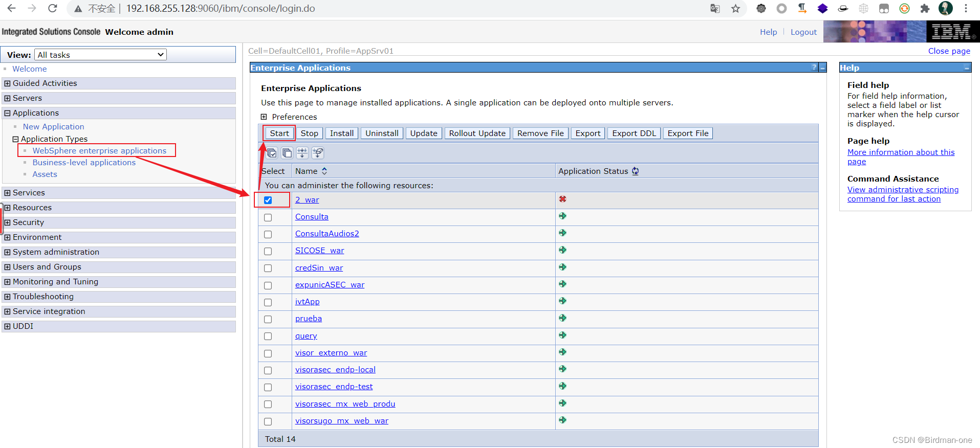
Task: Click the clear filter value icon
Action: click(318, 153)
